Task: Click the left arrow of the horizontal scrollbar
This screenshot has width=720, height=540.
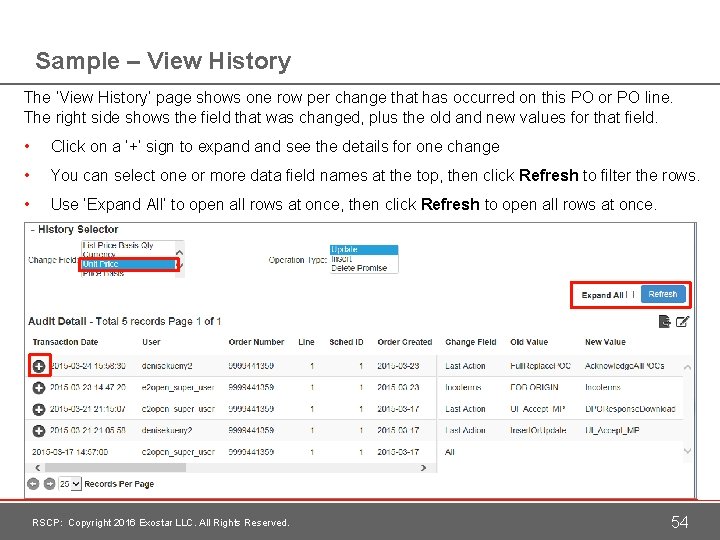Action: click(38, 467)
